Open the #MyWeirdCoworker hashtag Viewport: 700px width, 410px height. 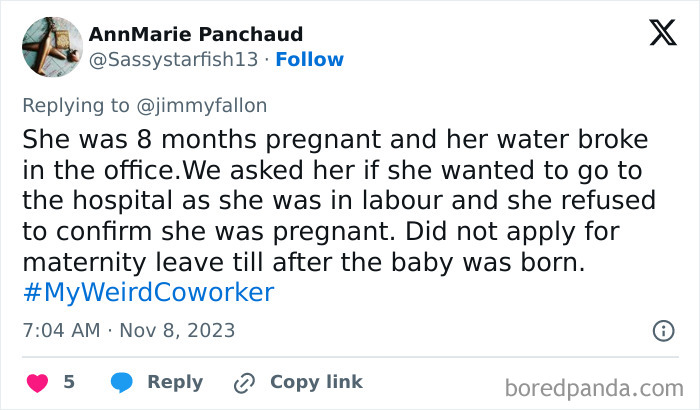tap(147, 293)
